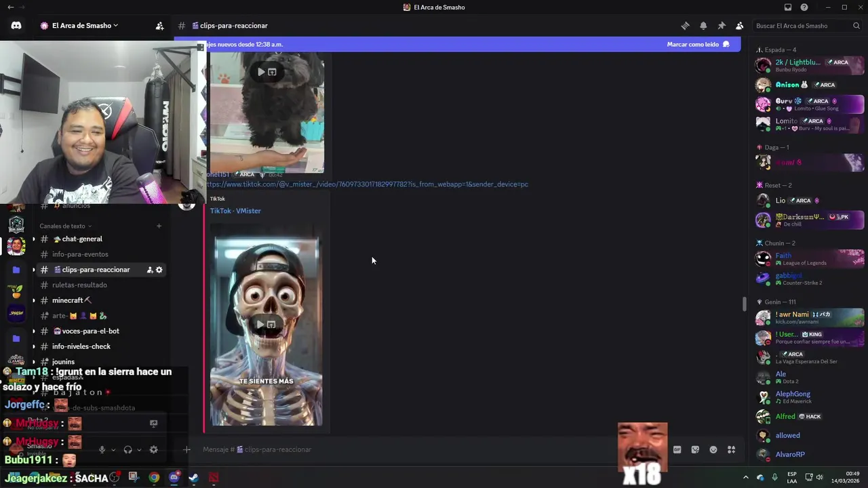Open notification settings bell icon
Screen dimensions: 868x488
(703, 26)
